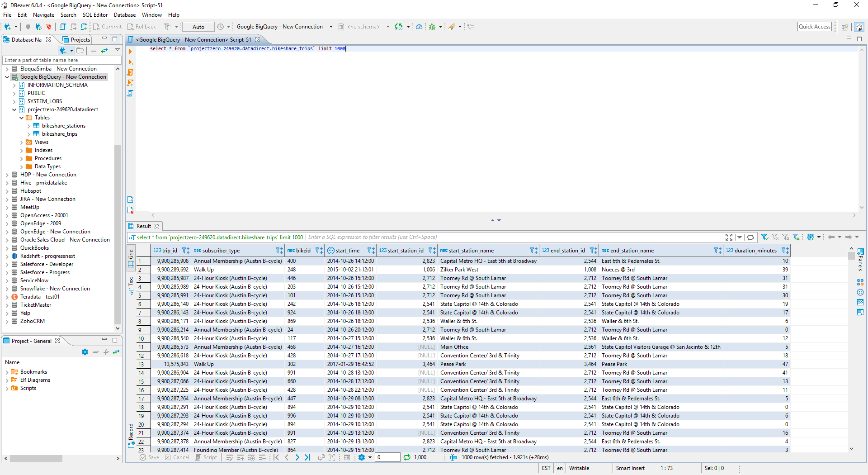This screenshot has width=868, height=475.
Task: Expand the bikeshare_trips table node
Action: click(29, 134)
